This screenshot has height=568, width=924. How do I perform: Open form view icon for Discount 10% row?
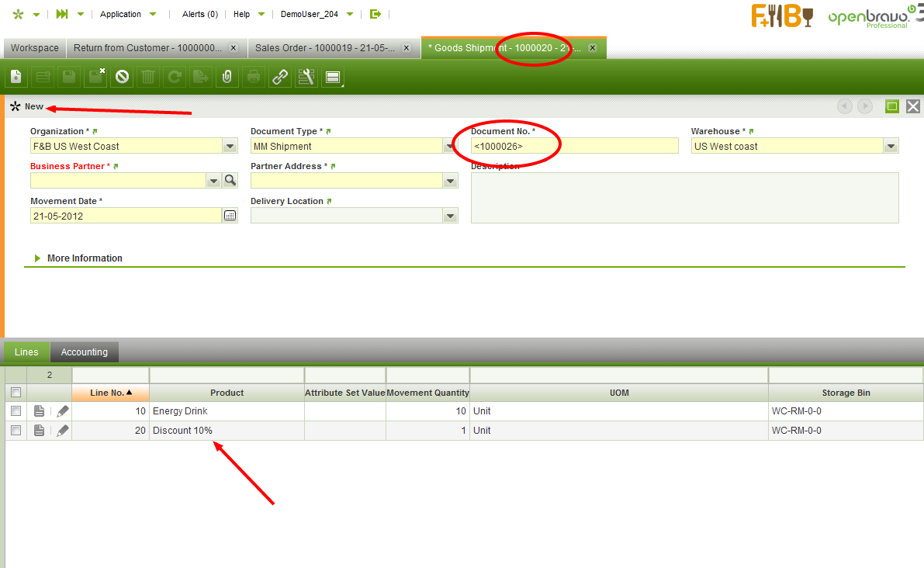point(40,431)
